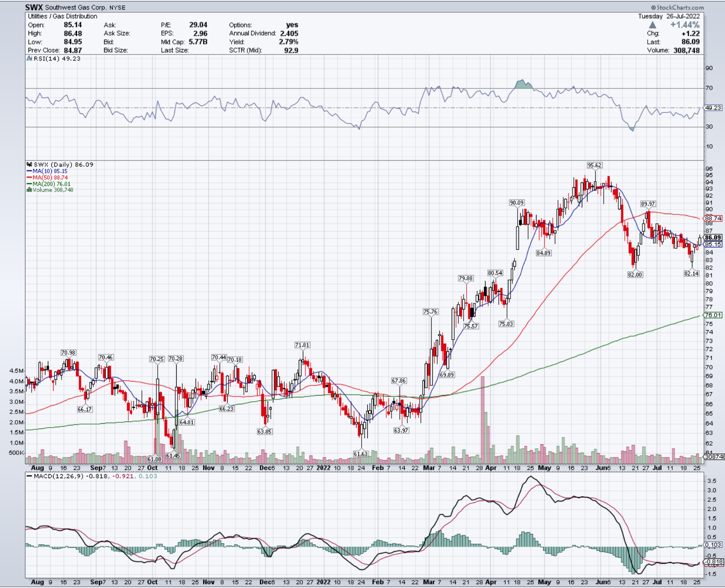Click the 67.86 price label

[399, 381]
